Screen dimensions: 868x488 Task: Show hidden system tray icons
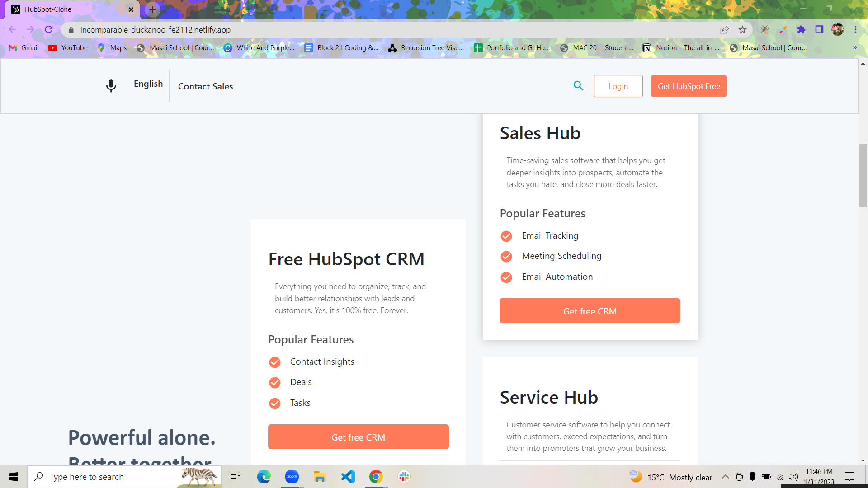tap(725, 477)
